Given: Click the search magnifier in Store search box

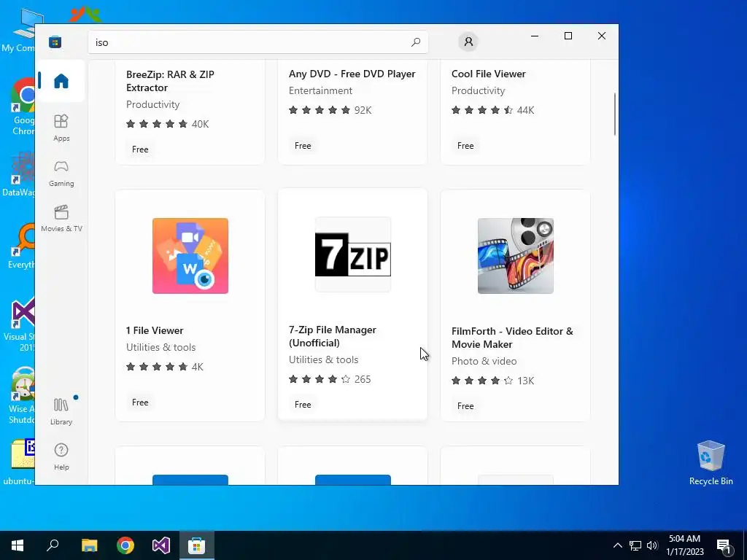Looking at the screenshot, I should pos(415,42).
